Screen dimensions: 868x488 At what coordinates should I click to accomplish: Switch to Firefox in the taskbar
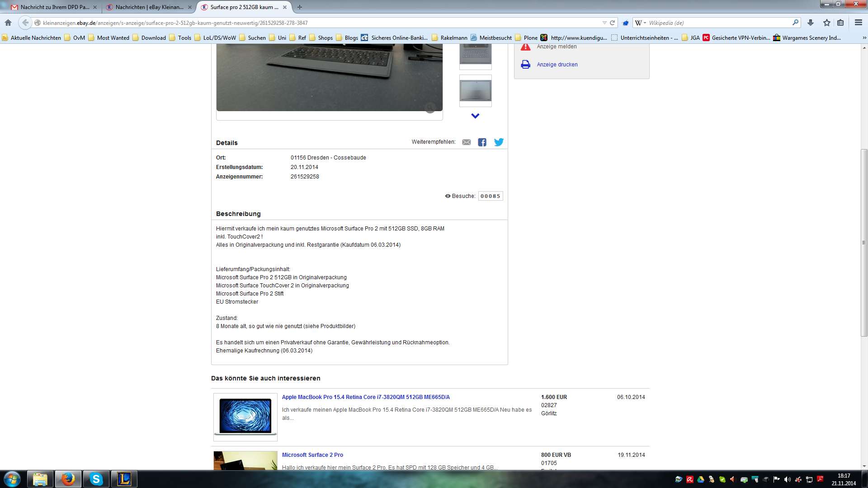coord(68,479)
